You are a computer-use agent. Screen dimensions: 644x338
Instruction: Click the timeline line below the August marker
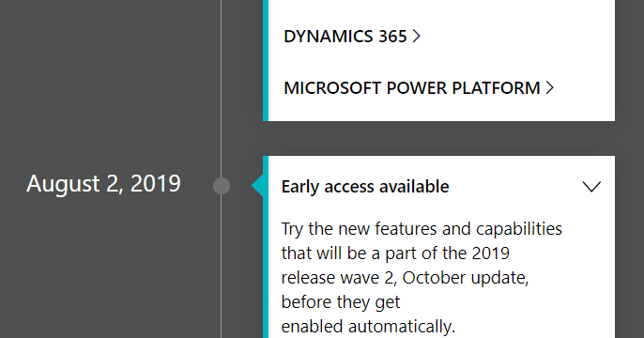(x=222, y=266)
